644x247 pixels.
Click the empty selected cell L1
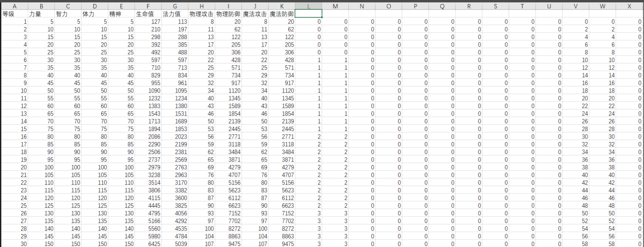[x=308, y=14]
